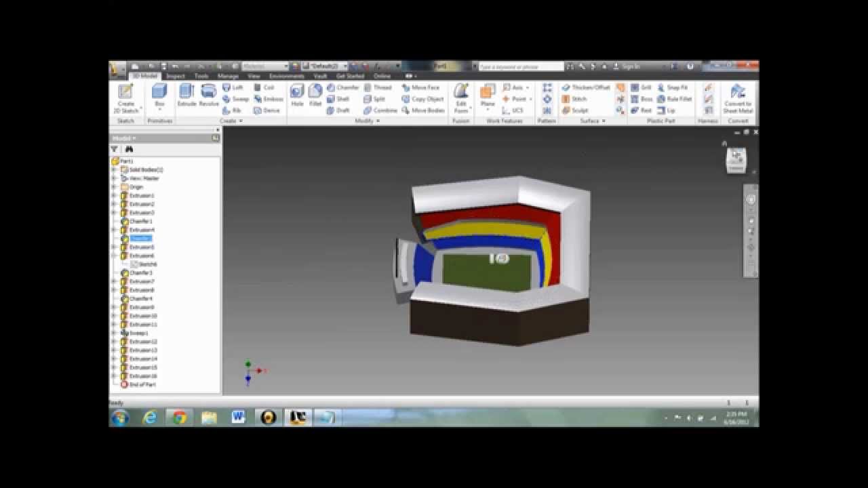
Task: Open the Create panel dropdown
Action: (x=231, y=121)
